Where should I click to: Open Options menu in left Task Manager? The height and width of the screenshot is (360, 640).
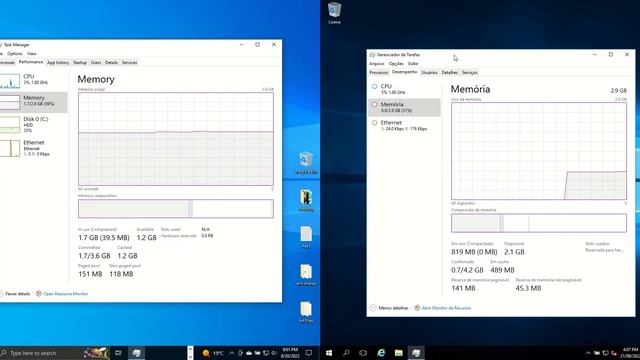click(15, 53)
